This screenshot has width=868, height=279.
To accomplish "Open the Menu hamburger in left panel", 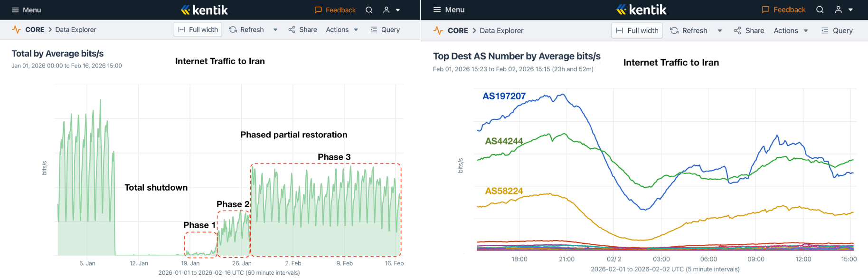I will (x=16, y=10).
